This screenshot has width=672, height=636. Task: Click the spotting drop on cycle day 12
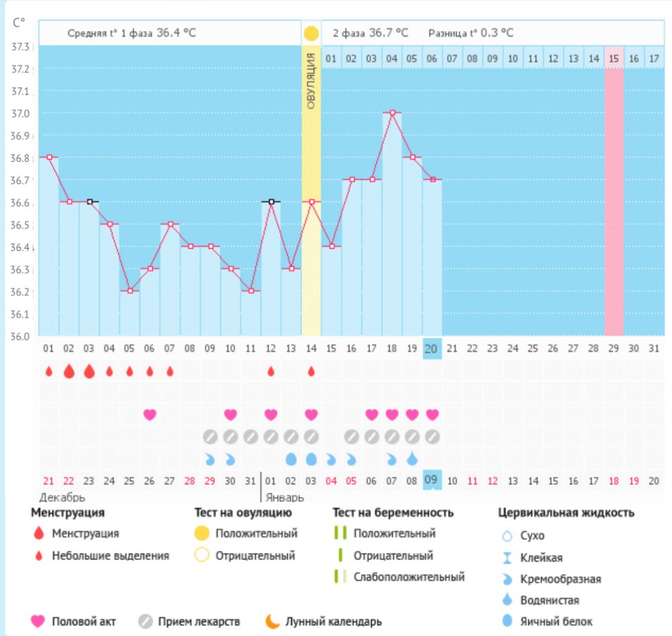click(271, 371)
